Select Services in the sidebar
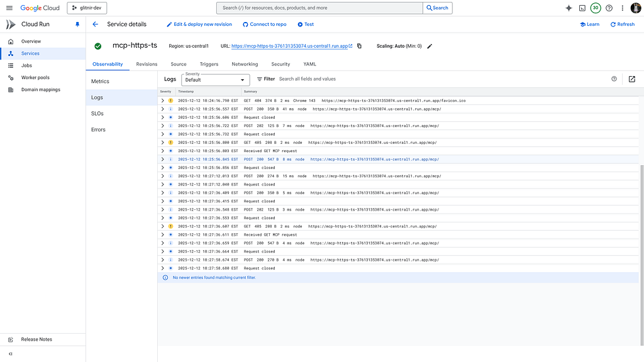Viewport: 644px width, 362px height. [x=43, y=53]
